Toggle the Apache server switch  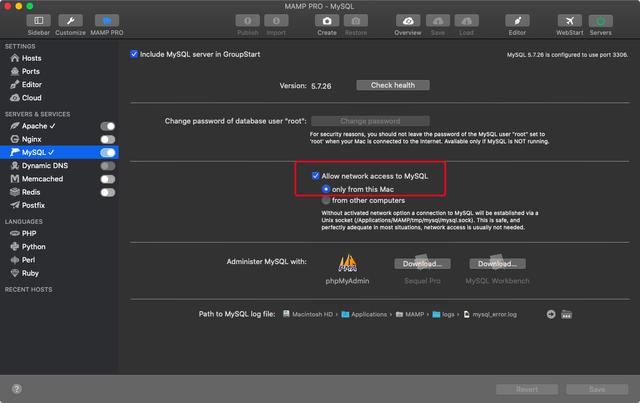(x=108, y=126)
